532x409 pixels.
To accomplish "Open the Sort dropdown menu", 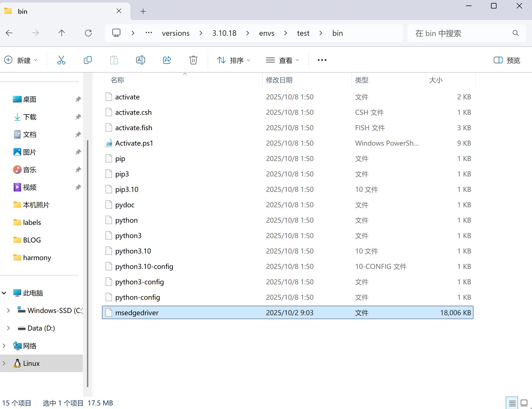I will 234,60.
